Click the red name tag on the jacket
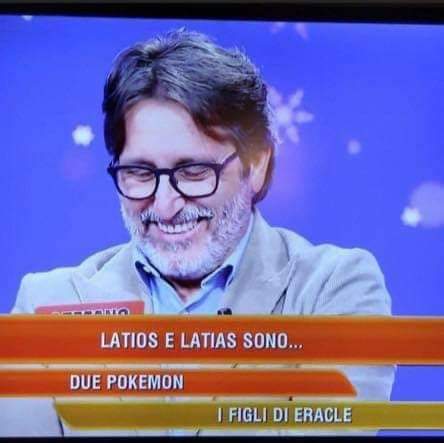Screen dimensions: 444x443 tap(90, 308)
